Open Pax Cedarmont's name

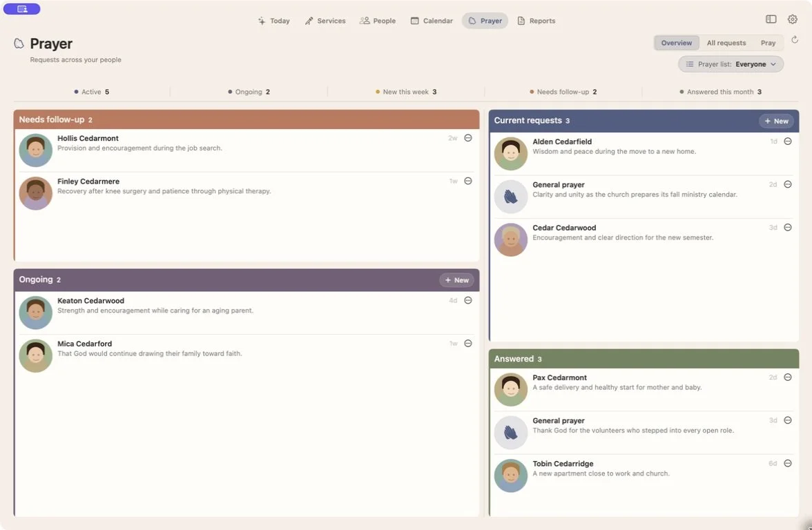coord(559,378)
